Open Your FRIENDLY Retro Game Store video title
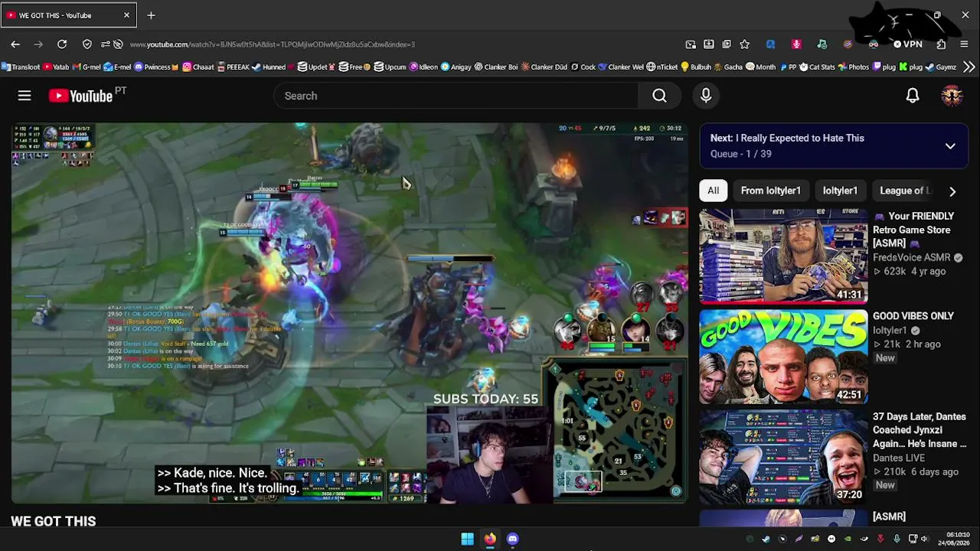The width and height of the screenshot is (980, 551). pyautogui.click(x=913, y=230)
